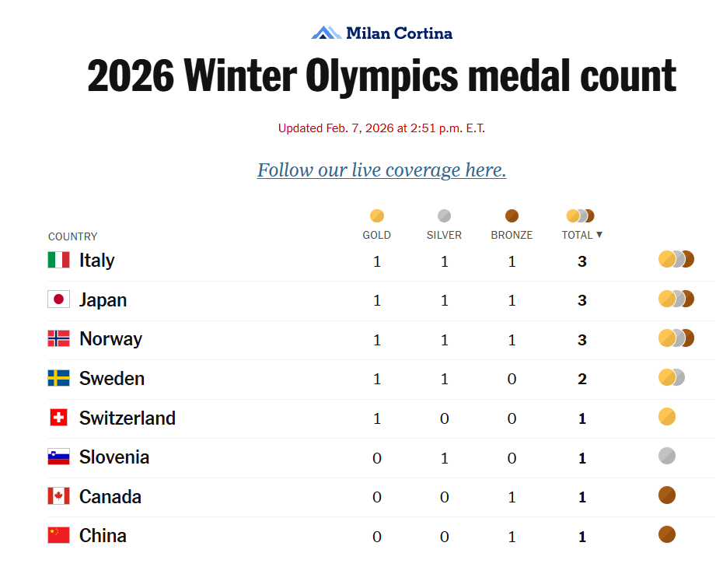Click the Italy flag icon
This screenshot has width=723, height=588.
point(58,261)
